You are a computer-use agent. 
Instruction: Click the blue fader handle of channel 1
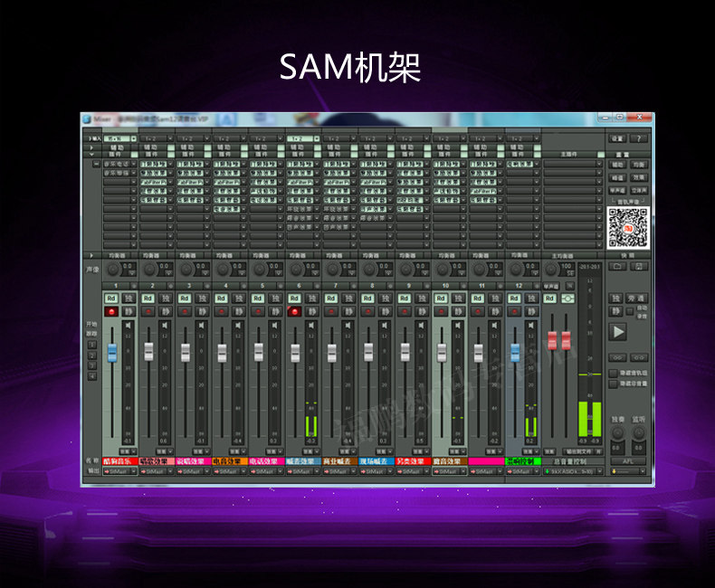[112, 353]
